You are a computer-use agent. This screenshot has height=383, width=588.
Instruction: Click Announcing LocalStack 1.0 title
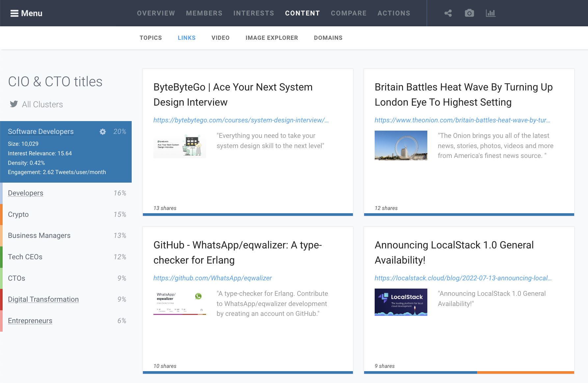[454, 253]
